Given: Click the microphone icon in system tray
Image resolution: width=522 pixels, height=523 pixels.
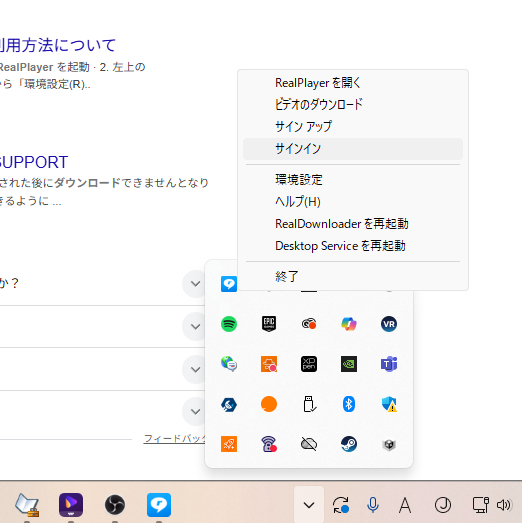Looking at the screenshot, I should point(373,505).
